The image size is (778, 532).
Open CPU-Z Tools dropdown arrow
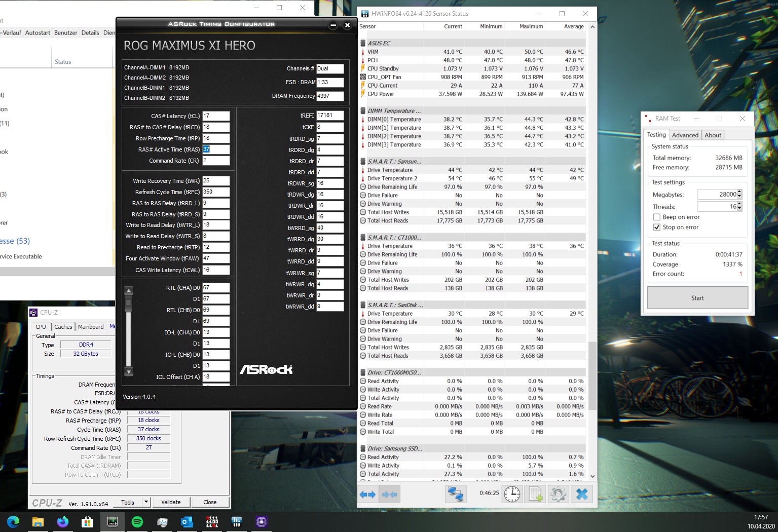pos(146,502)
